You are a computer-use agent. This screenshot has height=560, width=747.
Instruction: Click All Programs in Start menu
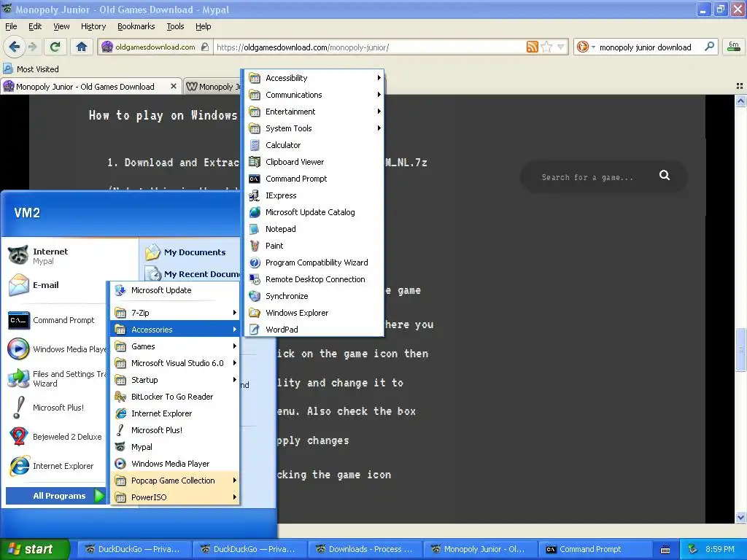tap(55, 496)
